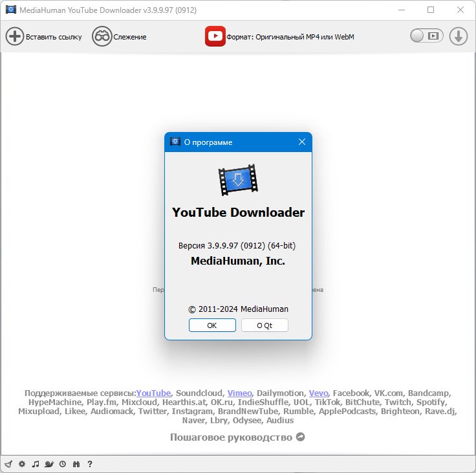This screenshot has width=476, height=473.
Task: Minimize the MediaHuman main window
Action: [402, 10]
